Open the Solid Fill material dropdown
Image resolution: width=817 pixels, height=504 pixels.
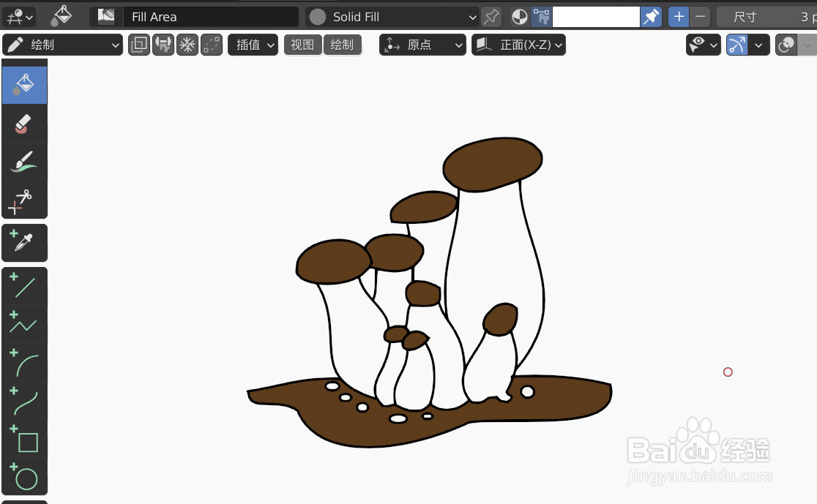392,16
